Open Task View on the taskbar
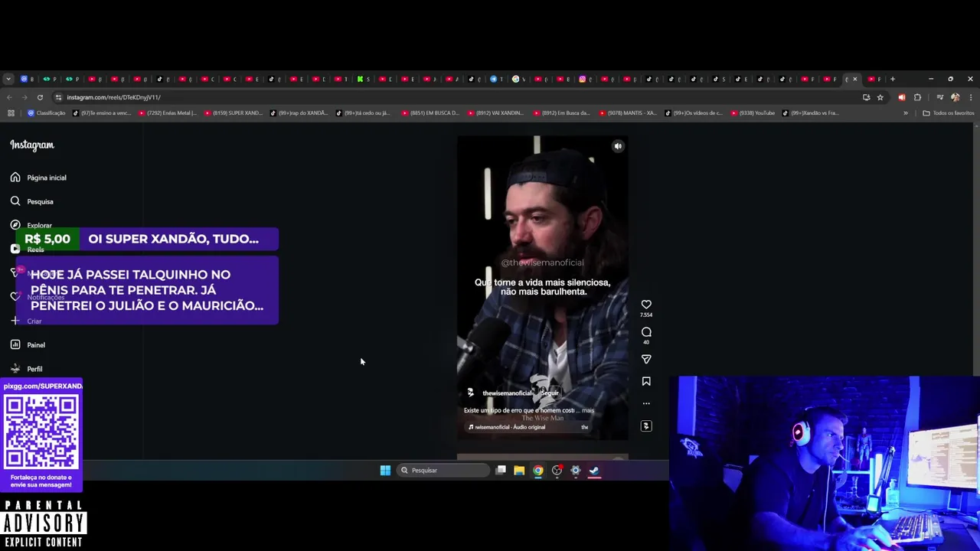This screenshot has height=551, width=980. coord(501,471)
